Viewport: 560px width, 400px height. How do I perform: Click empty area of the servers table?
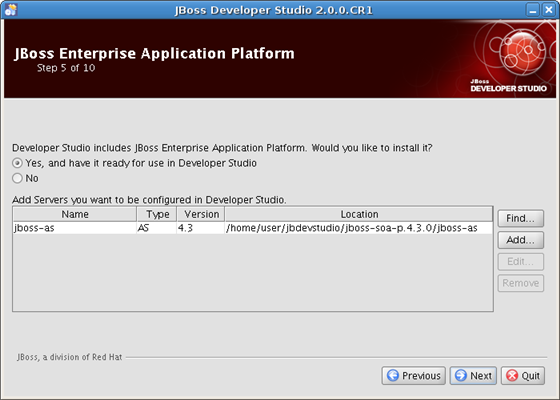253,272
